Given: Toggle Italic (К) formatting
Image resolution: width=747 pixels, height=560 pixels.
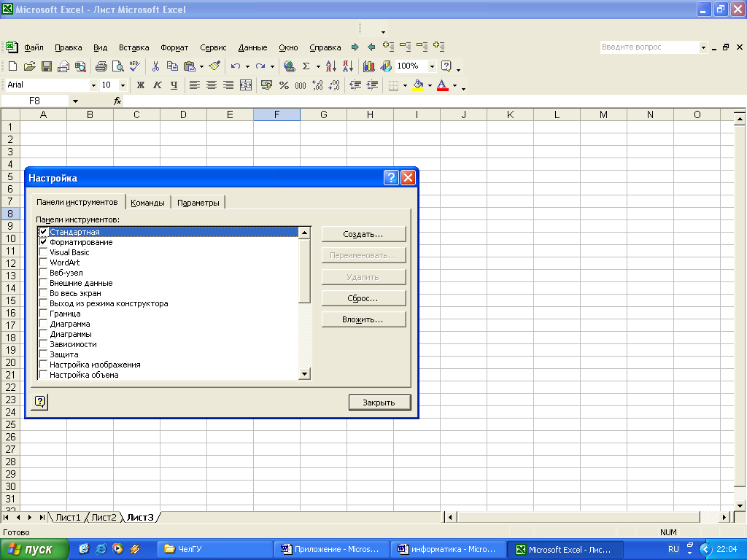Looking at the screenshot, I should [x=158, y=85].
